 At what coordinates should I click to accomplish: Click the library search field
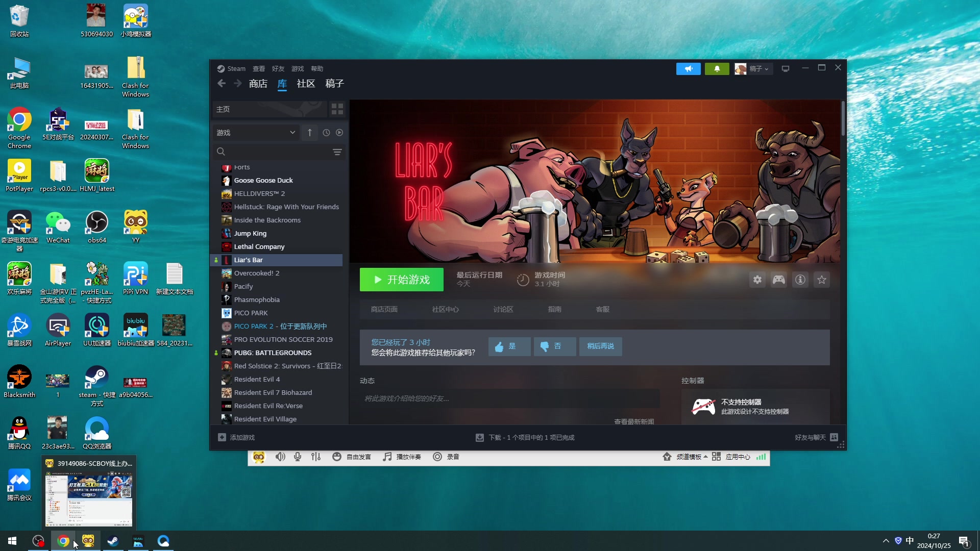click(279, 152)
